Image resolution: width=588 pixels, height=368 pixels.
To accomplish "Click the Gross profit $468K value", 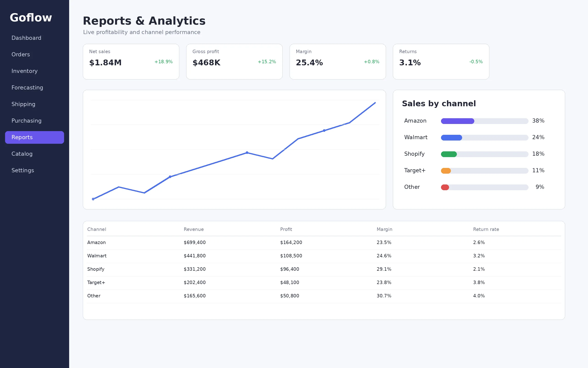I will pyautogui.click(x=206, y=63).
